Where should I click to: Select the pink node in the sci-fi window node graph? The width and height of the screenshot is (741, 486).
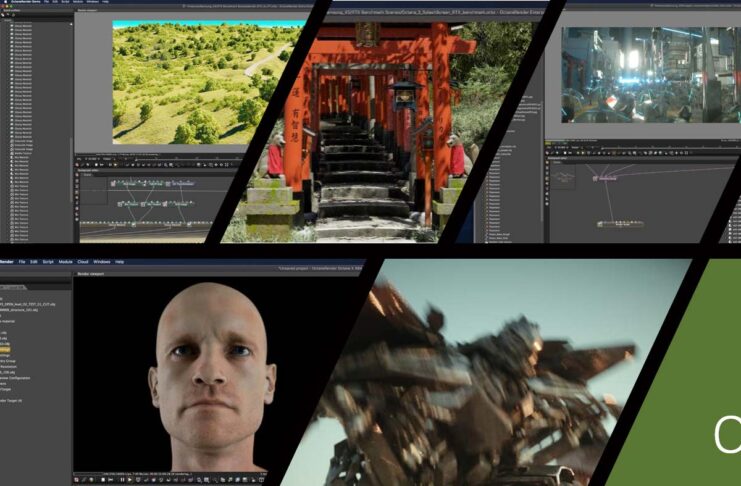[606, 178]
